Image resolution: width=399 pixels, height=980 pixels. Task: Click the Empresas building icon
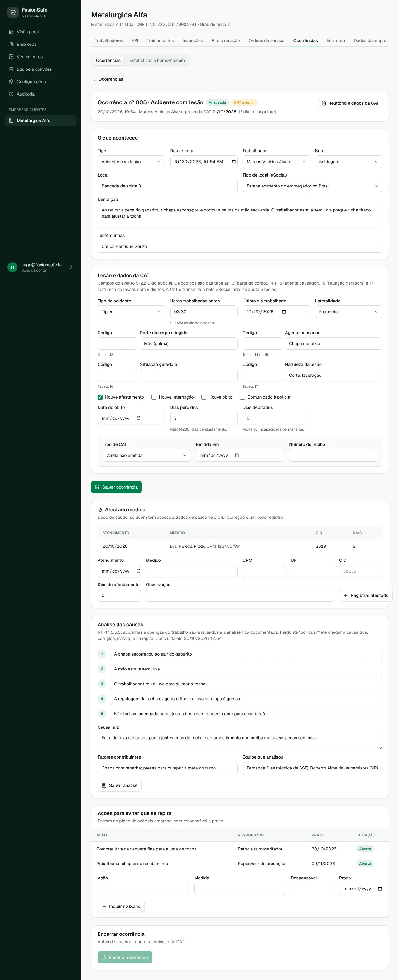12,45
